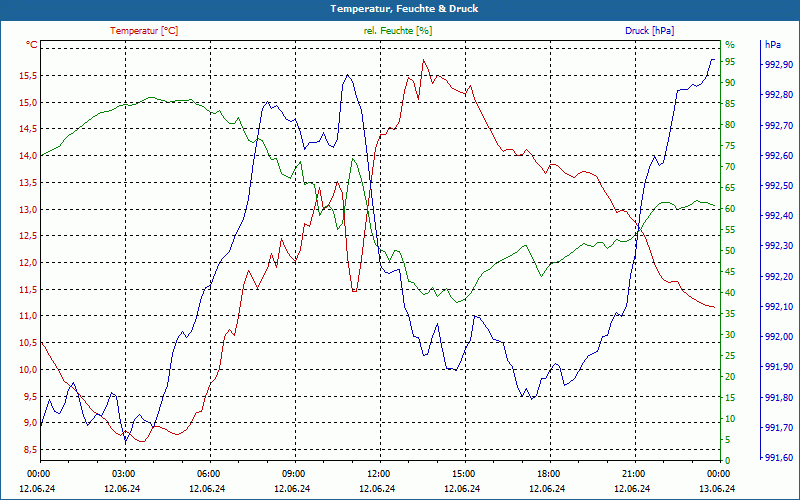Click the 15 tick on humidity axis
This screenshot has width=800, height=500.
coord(730,397)
